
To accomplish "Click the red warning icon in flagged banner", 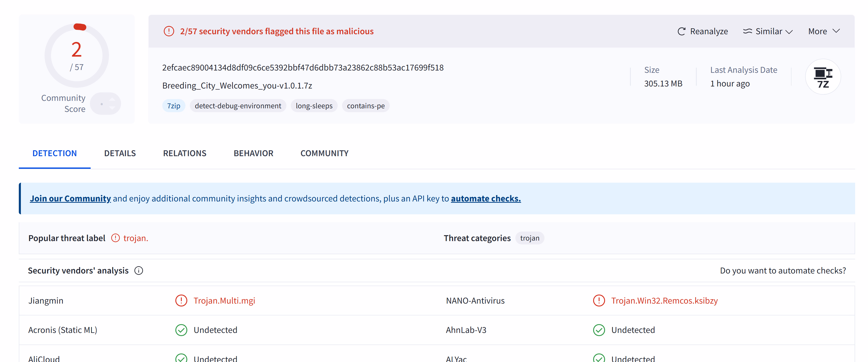I will click(169, 31).
